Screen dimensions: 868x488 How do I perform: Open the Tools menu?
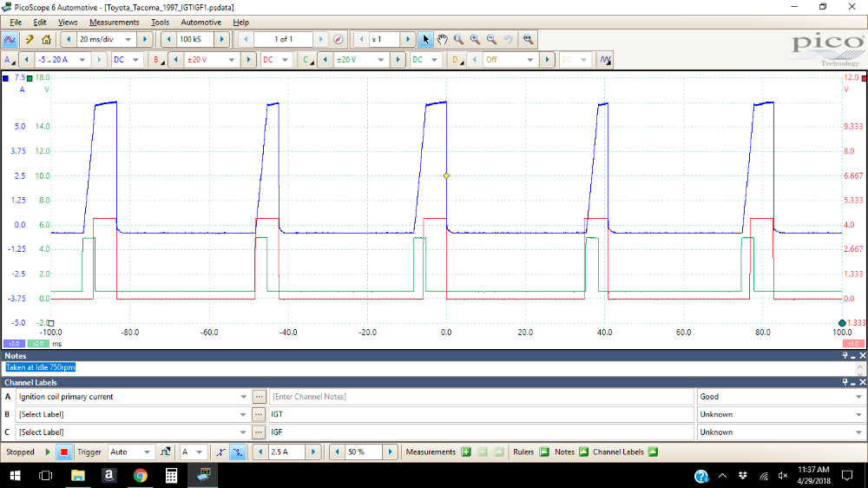pyautogui.click(x=160, y=23)
